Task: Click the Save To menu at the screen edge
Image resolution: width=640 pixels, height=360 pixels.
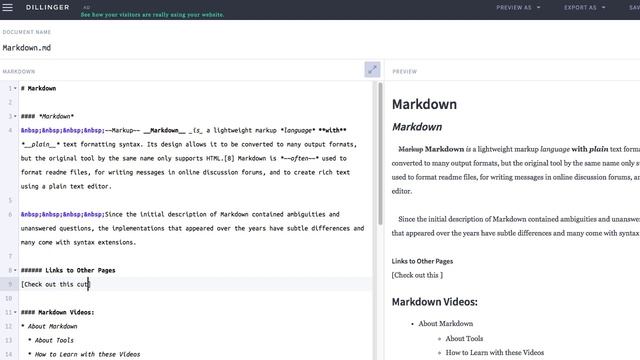Action: 634,7
